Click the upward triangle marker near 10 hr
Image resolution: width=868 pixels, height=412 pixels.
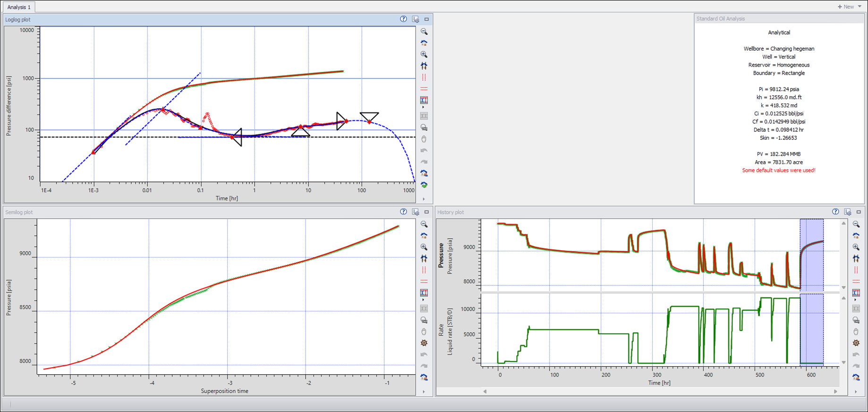300,131
